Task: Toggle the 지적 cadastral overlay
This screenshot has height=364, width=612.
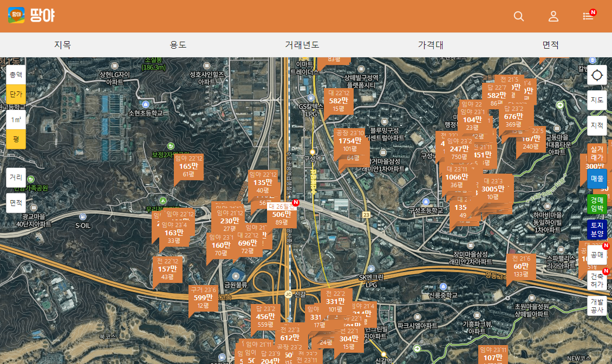Action: 597,125
